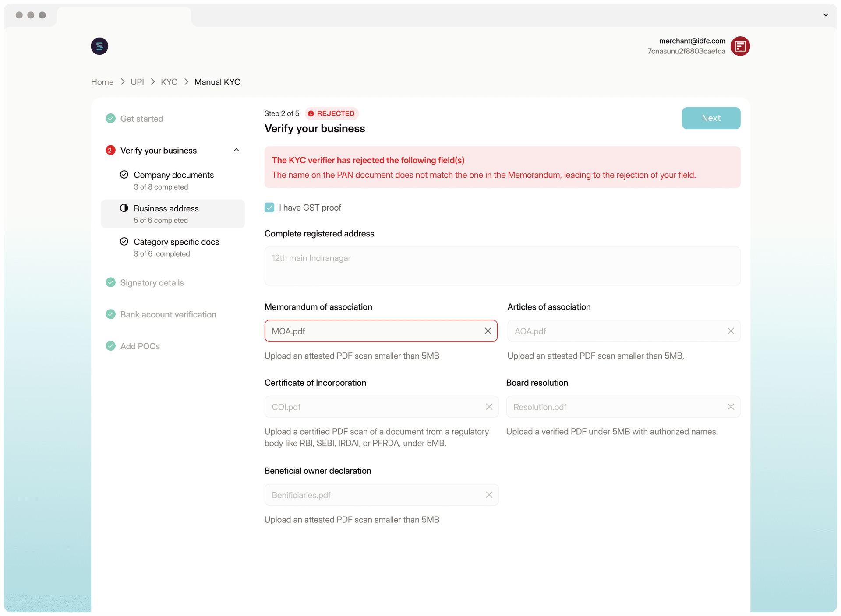Click Manual KYC breadcrumb text
Viewport: 841px width, 616px height.
coord(217,82)
